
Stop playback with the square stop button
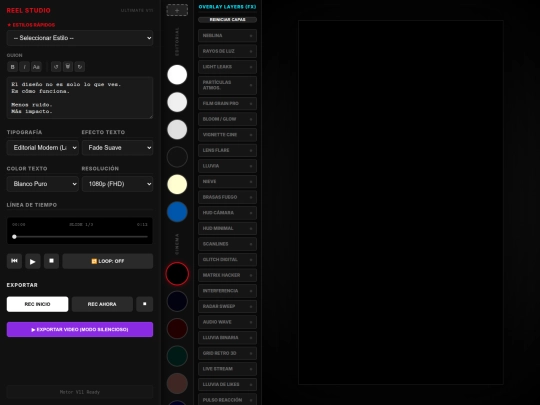pyautogui.click(x=51, y=261)
